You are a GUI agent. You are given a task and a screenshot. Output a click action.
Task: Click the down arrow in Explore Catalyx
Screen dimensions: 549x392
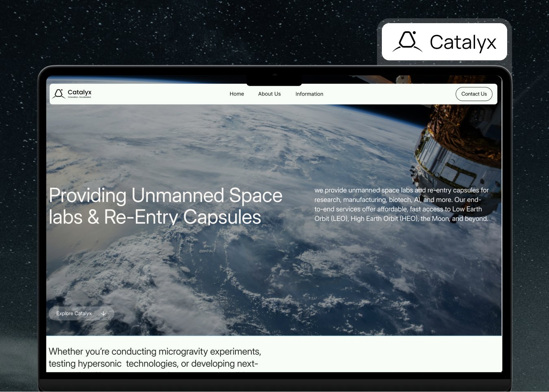(x=103, y=314)
